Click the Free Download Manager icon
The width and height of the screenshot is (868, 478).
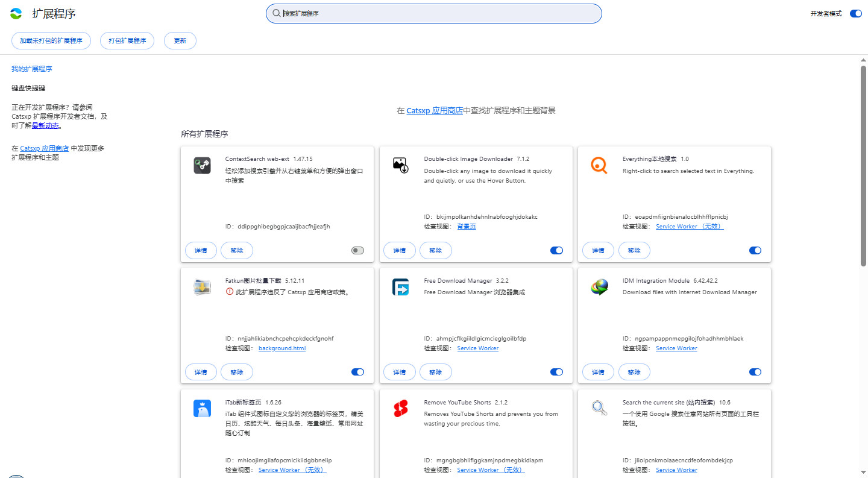tap(401, 287)
